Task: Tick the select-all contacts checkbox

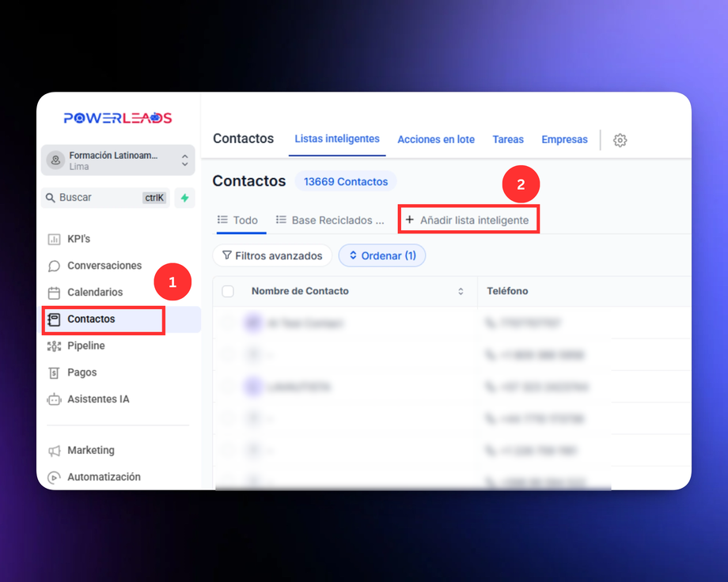Action: click(x=228, y=292)
